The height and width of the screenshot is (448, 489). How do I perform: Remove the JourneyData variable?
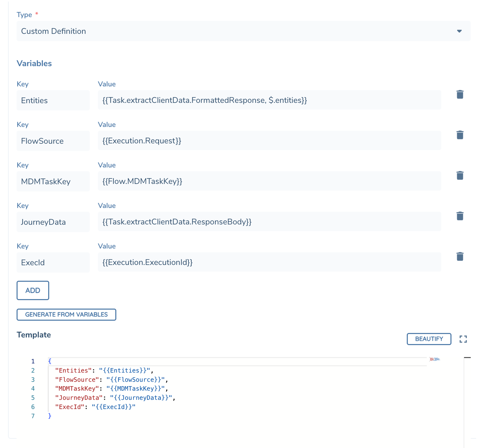pos(460,216)
